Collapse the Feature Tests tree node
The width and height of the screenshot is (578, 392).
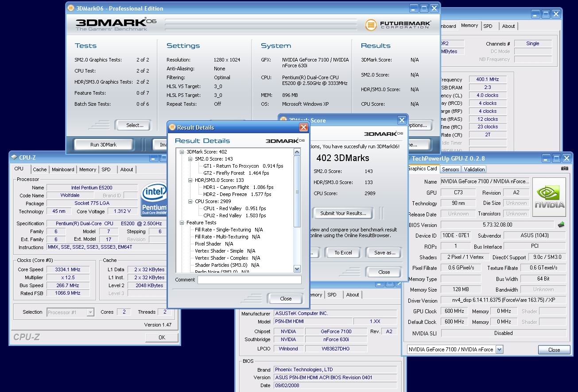click(x=182, y=223)
